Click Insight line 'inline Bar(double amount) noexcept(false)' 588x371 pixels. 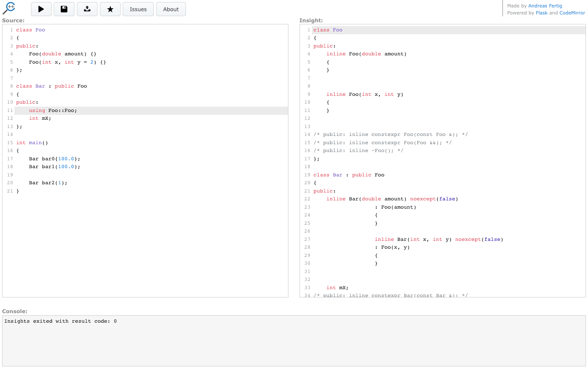(392, 199)
